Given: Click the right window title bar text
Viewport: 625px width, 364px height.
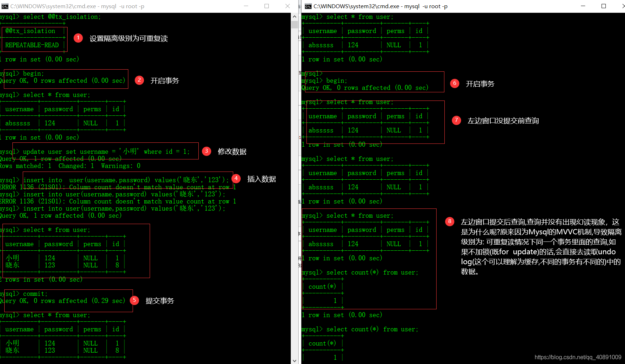Looking at the screenshot, I should tap(380, 6).
